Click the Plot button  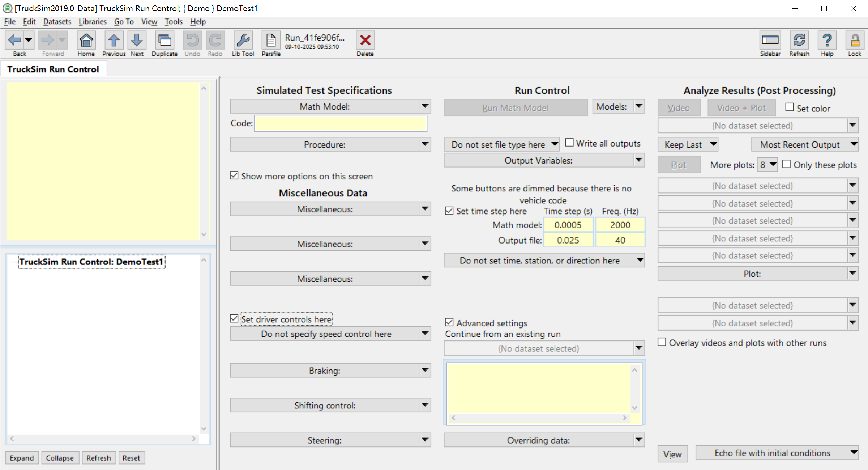679,165
